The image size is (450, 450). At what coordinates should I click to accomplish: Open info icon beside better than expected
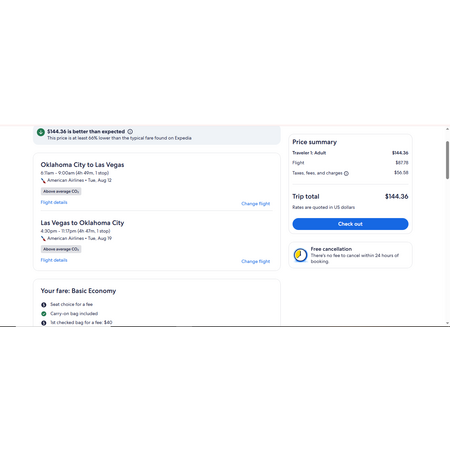[x=130, y=132]
